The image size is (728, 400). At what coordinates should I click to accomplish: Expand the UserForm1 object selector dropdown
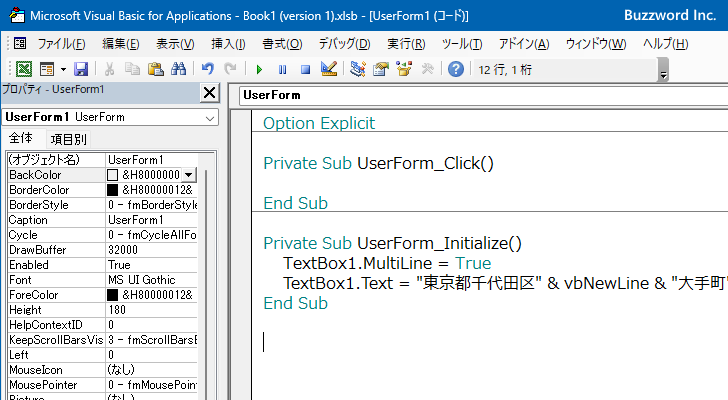click(x=210, y=118)
